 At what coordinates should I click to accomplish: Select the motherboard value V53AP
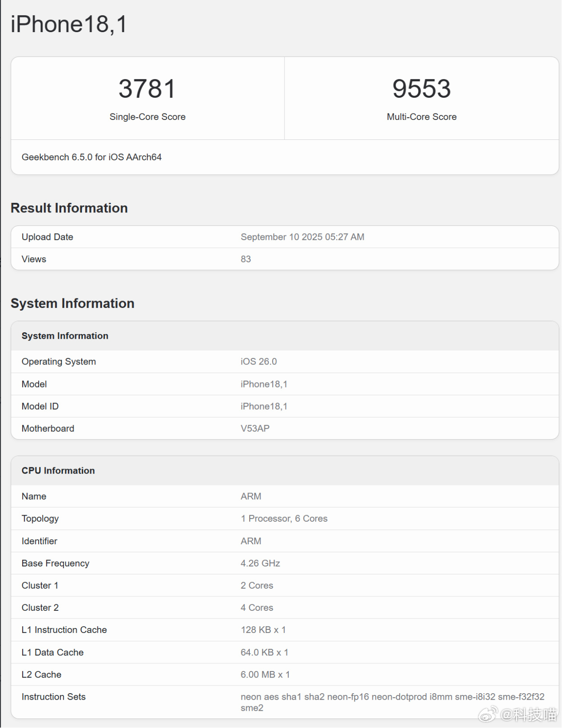point(255,429)
